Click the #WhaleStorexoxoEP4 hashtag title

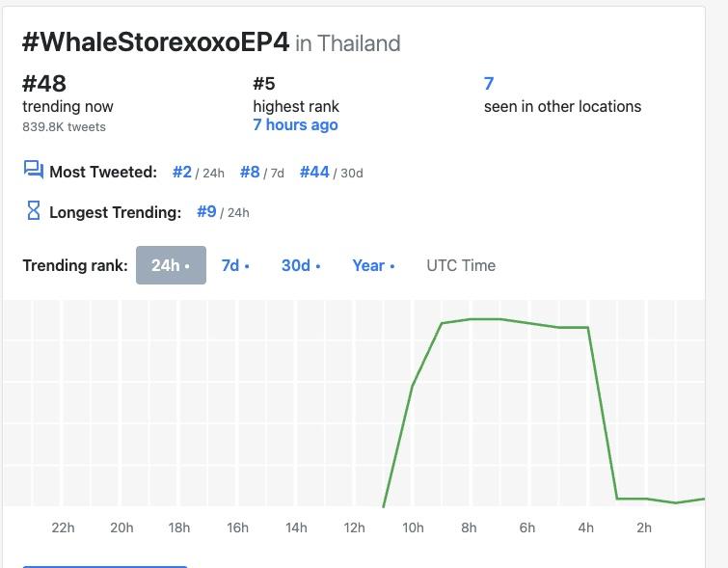coord(155,42)
